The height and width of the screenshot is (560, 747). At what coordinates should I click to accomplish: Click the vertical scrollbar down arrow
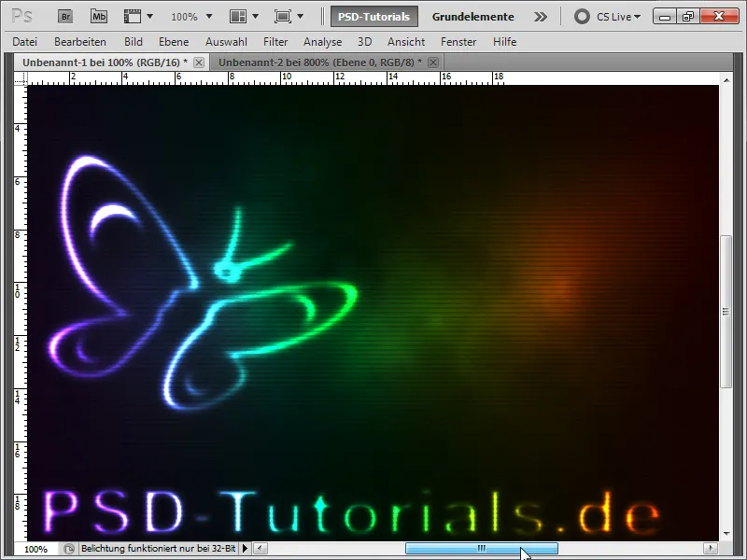pos(726,534)
